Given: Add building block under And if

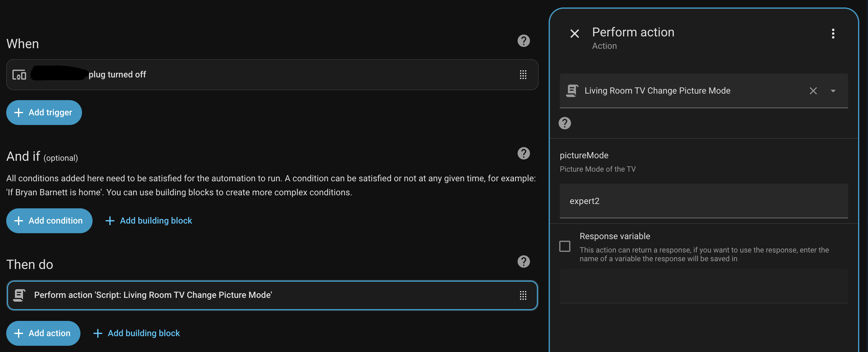Looking at the screenshot, I should point(148,220).
